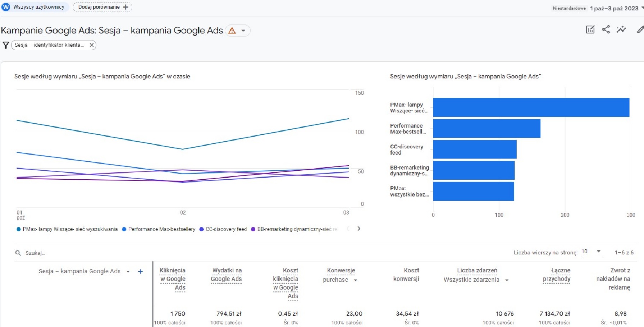This screenshot has height=327, width=644.
Task: Add a secondary dimension with plus icon
Action: click(140, 272)
